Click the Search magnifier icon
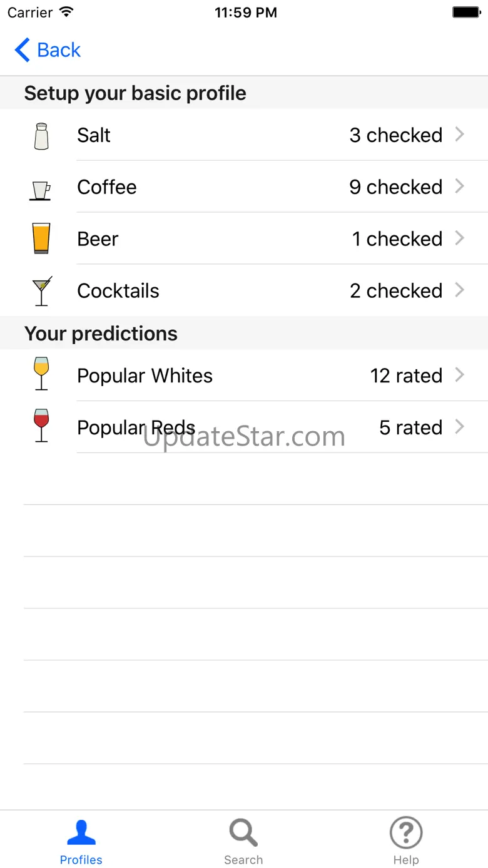 click(243, 834)
